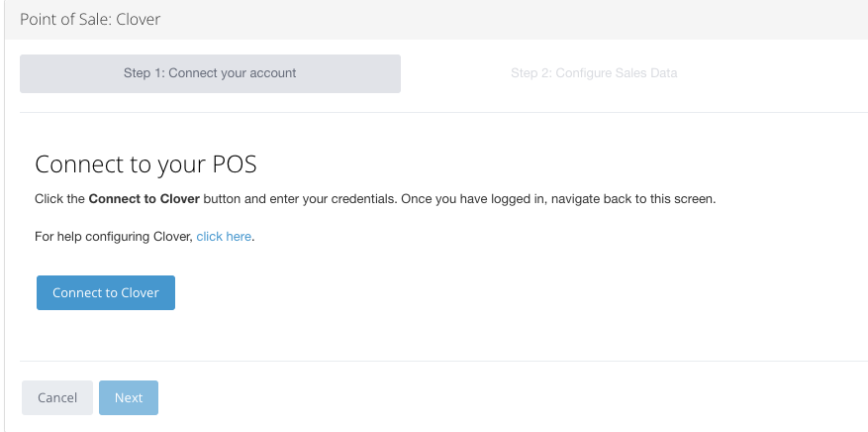The image size is (868, 432).
Task: Click bold 'Connect to Clover' text in instructions
Action: coord(145,198)
